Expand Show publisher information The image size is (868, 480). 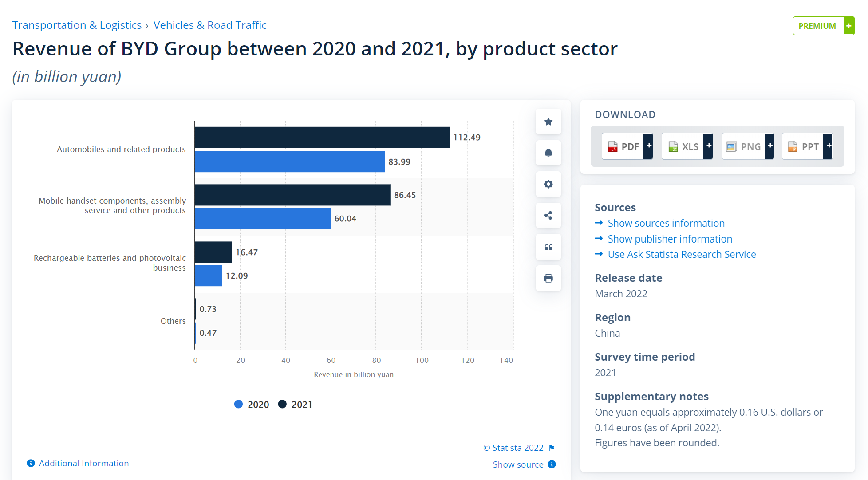[x=669, y=239]
